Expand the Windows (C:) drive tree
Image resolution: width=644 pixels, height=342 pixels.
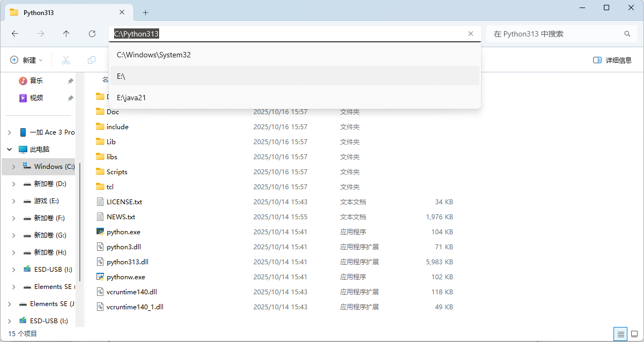pos(13,167)
